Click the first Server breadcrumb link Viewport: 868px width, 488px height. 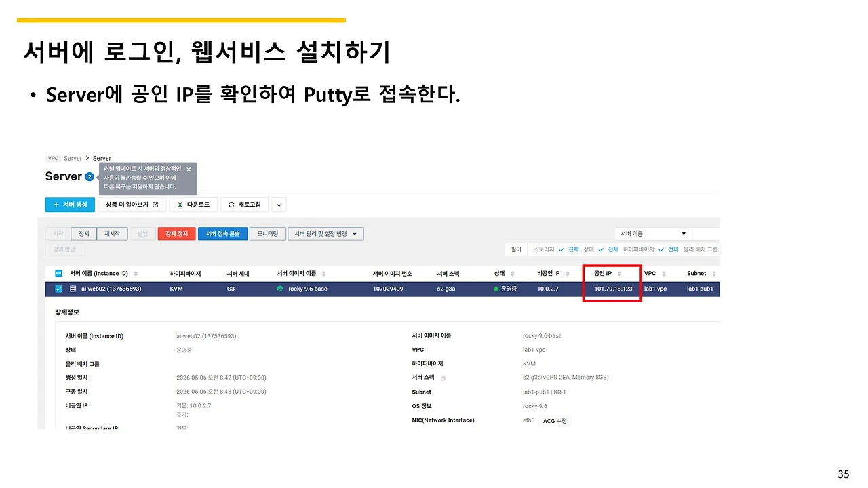(73, 158)
